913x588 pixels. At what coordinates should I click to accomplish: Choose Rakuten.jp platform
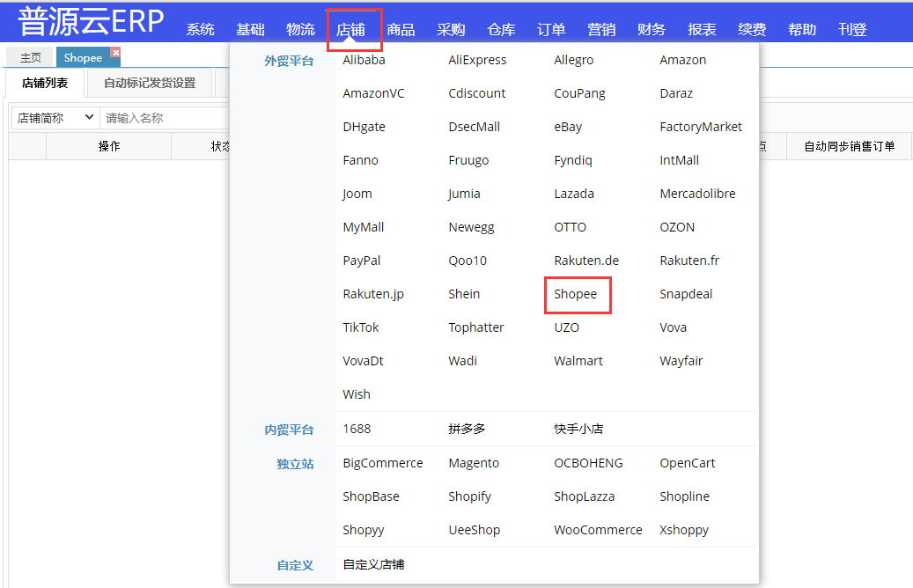(x=372, y=294)
